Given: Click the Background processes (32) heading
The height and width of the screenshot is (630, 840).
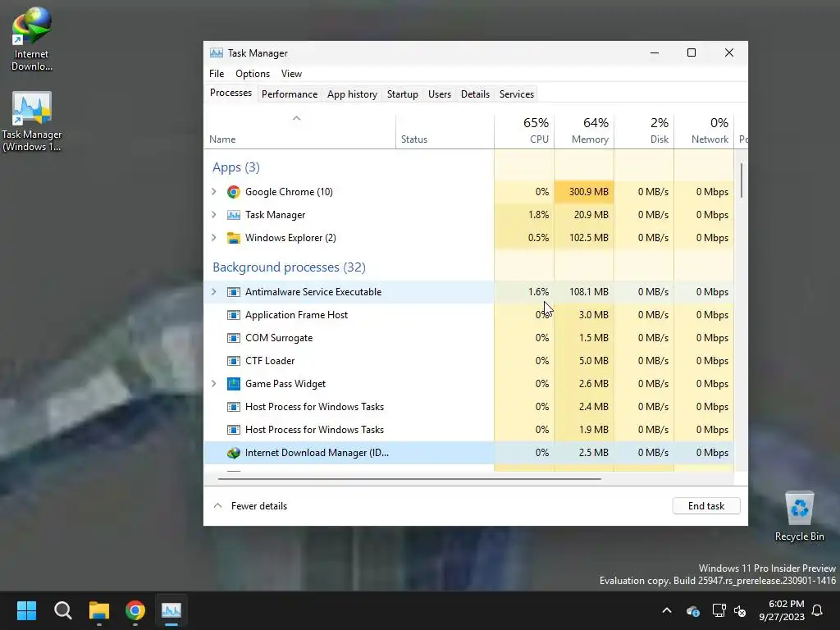Looking at the screenshot, I should click(x=289, y=267).
